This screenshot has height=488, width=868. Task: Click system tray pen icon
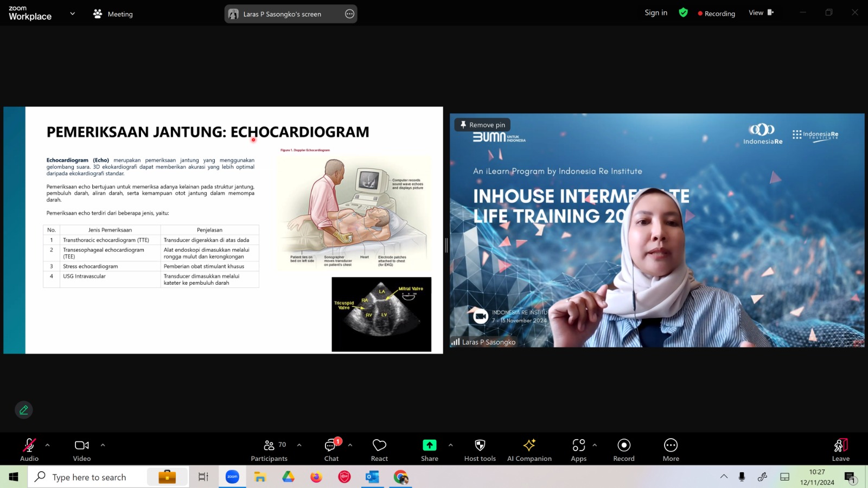pos(762,477)
